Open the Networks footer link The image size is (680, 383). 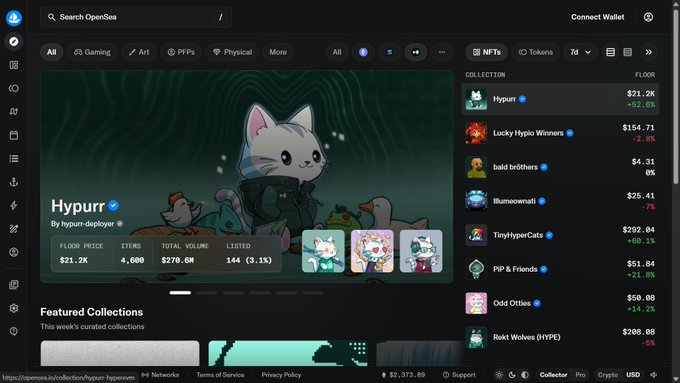coord(160,375)
